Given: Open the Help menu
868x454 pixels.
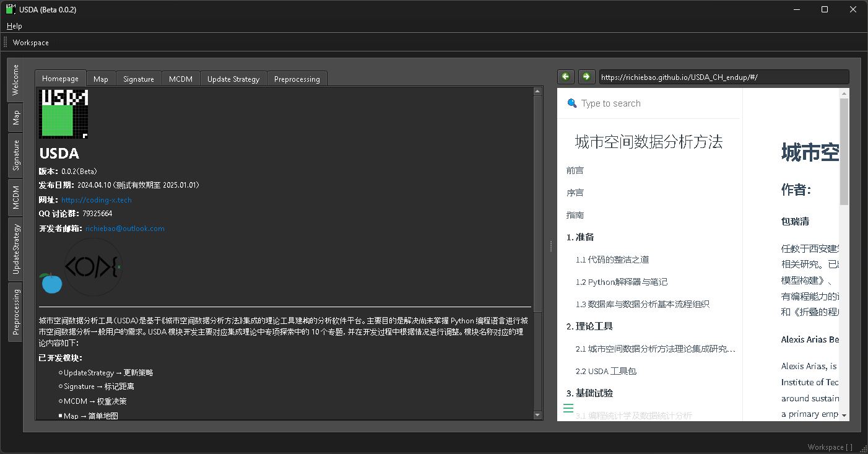Looking at the screenshot, I should coord(14,26).
